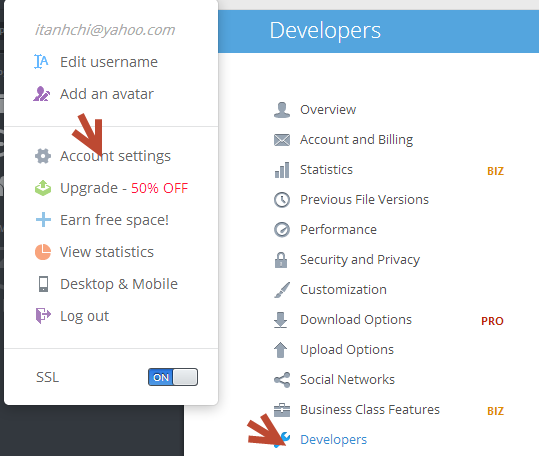Click the BIZ badge next to Statistics
Image resolution: width=539 pixels, height=456 pixels.
click(495, 171)
